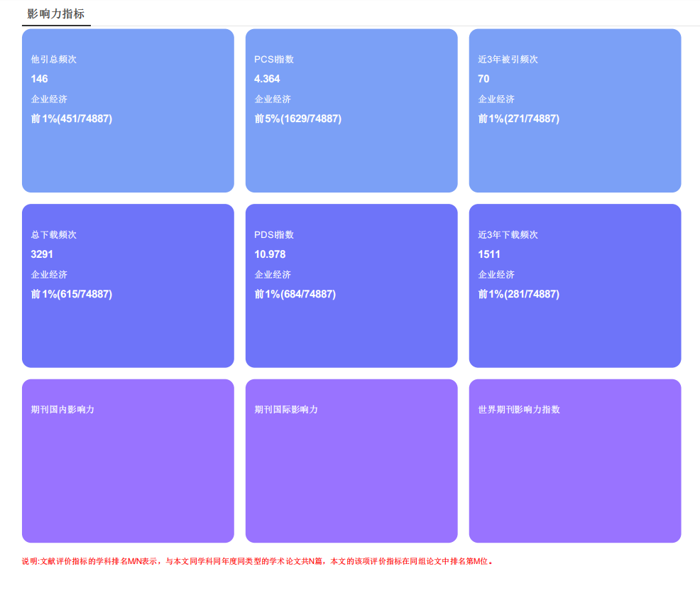Open the 他引总频次 metric card
This screenshot has height=591, width=700.
click(128, 110)
